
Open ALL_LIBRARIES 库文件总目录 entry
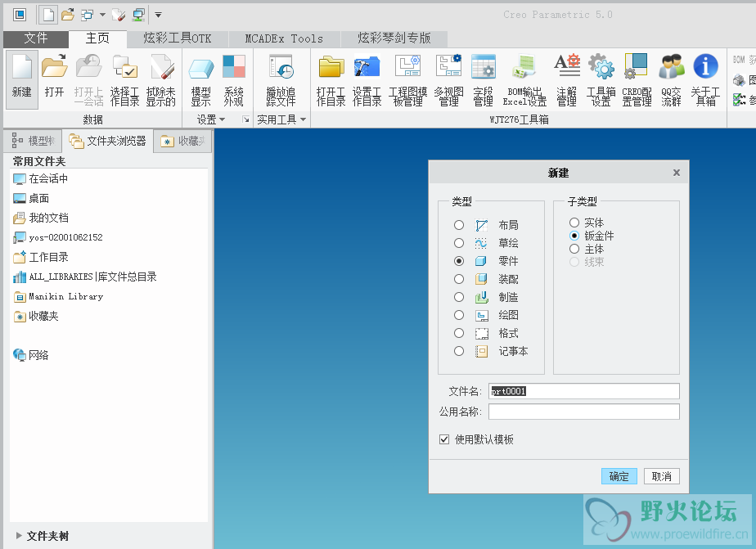(85, 277)
